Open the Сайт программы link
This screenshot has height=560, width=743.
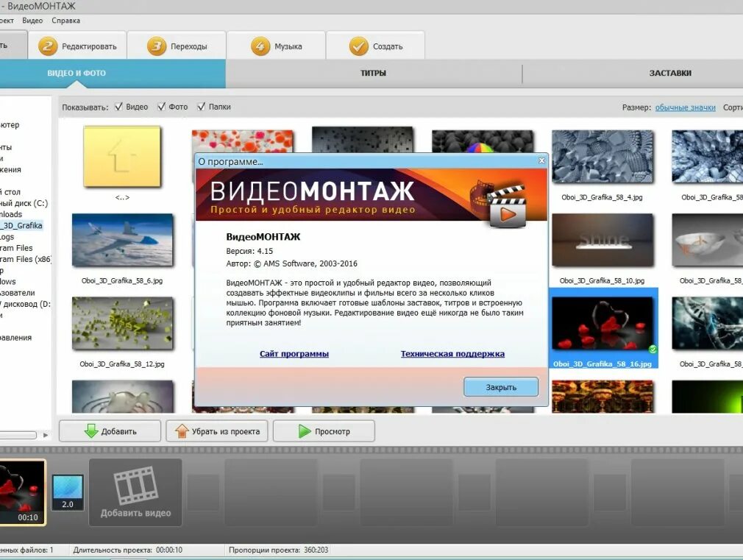pos(294,354)
